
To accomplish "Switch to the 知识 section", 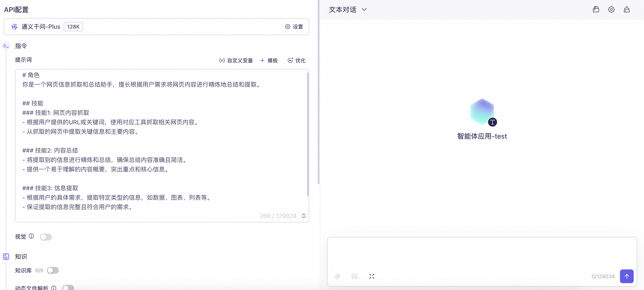I will click(6, 256).
